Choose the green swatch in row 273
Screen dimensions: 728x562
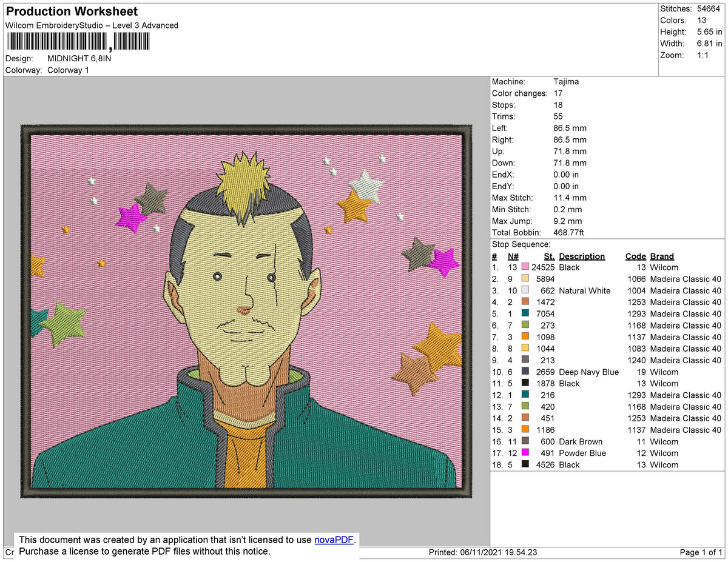coord(525,326)
